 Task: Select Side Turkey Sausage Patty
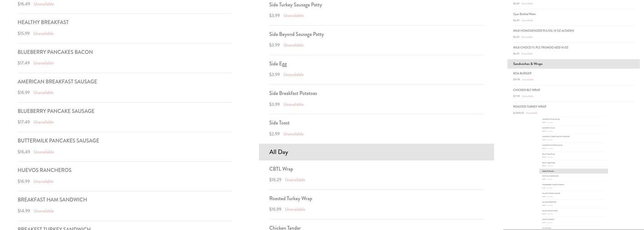(x=296, y=5)
